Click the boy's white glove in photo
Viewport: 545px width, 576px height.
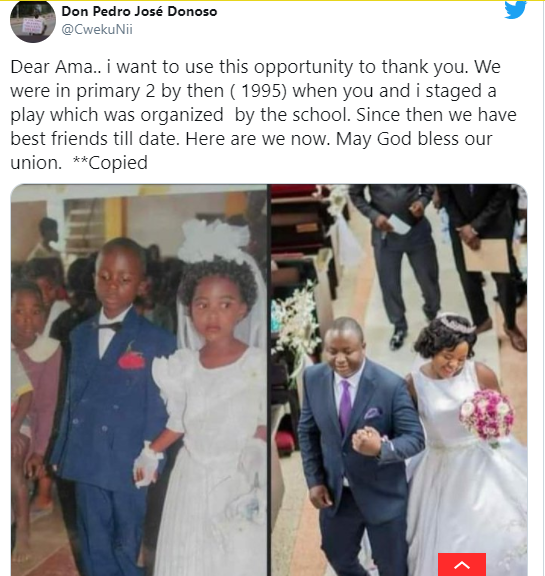[148, 465]
